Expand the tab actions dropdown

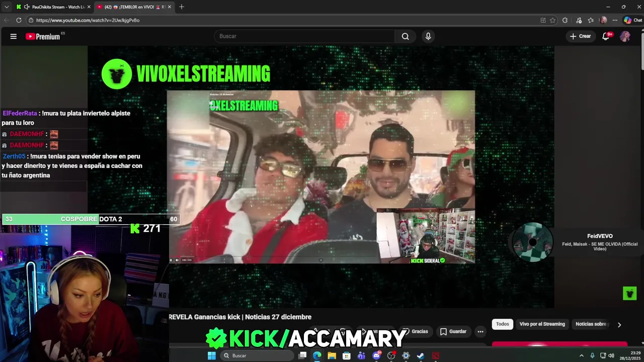click(7, 7)
